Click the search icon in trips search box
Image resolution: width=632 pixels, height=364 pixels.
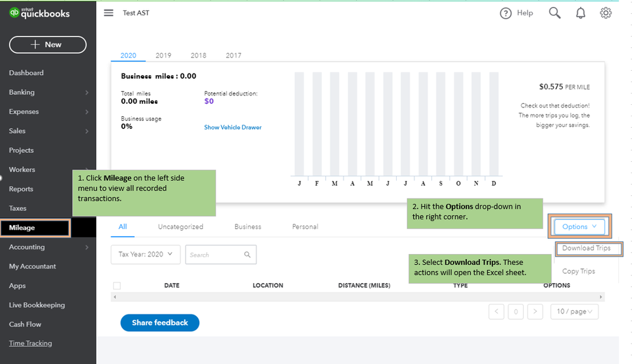pyautogui.click(x=247, y=255)
